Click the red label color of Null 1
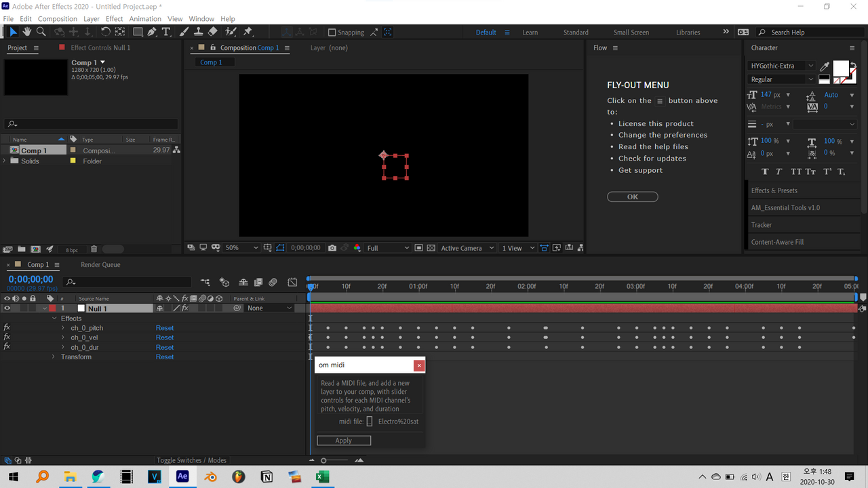The height and width of the screenshot is (488, 868). (52, 308)
